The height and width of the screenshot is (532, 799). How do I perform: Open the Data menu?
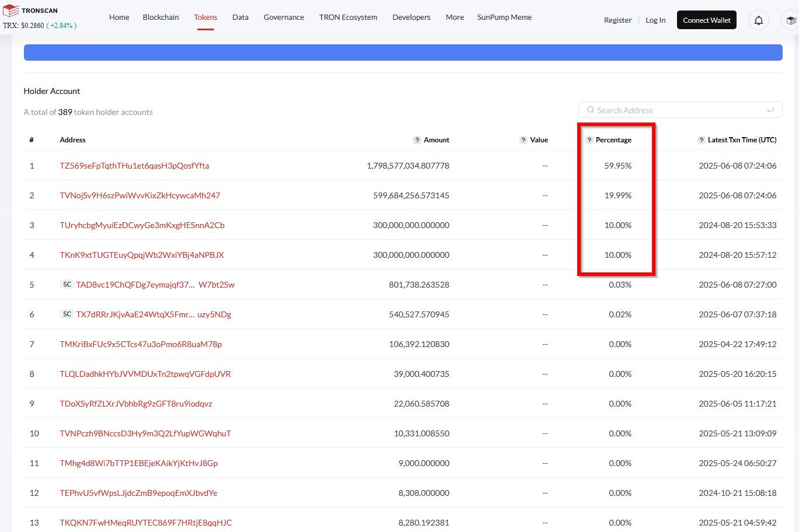pos(240,17)
